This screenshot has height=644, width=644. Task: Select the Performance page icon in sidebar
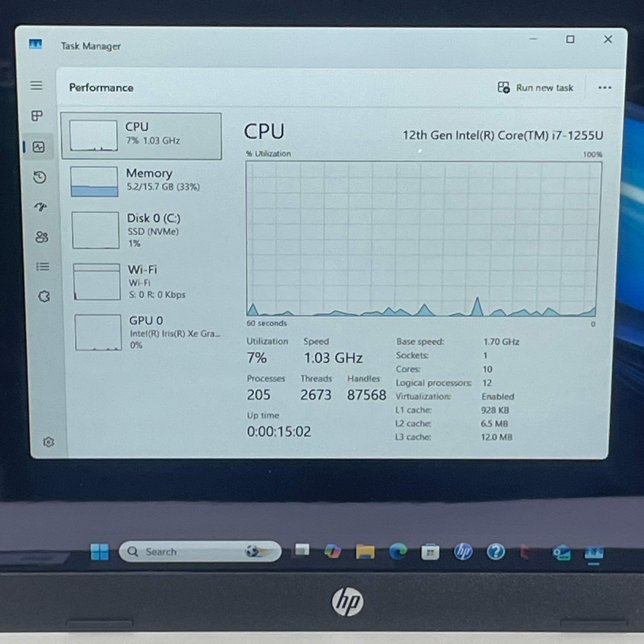click(39, 147)
